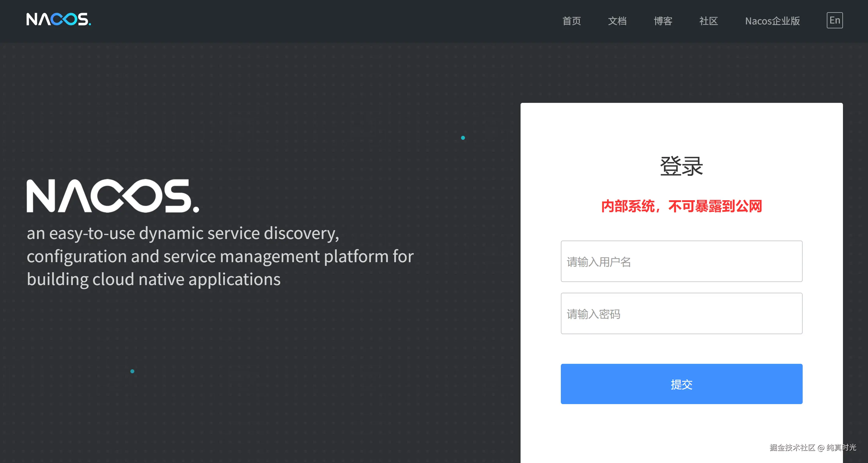The height and width of the screenshot is (463, 868).
Task: Click the teal dot at the bottom left
Action: [x=132, y=371]
